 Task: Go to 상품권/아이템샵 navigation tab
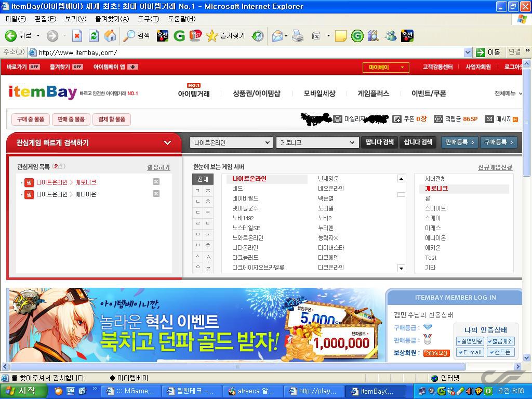[x=257, y=94]
